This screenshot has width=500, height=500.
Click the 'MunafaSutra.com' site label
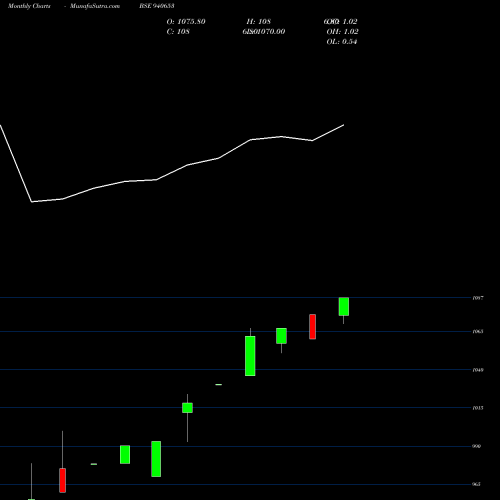click(x=95, y=6)
